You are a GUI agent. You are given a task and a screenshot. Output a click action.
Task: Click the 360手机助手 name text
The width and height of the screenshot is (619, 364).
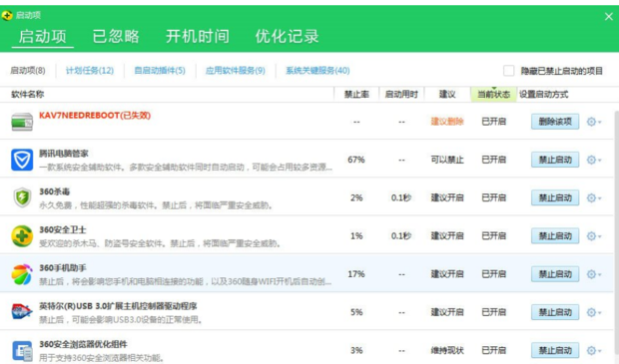click(x=63, y=268)
